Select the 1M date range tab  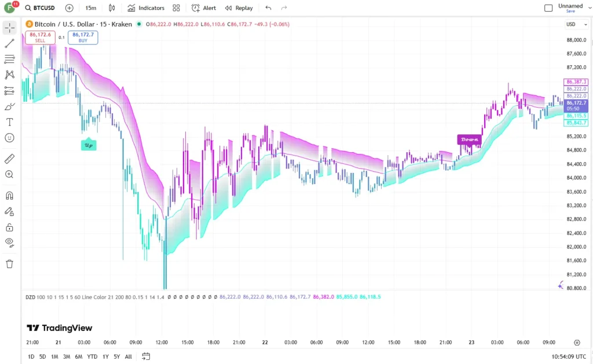tap(54, 356)
